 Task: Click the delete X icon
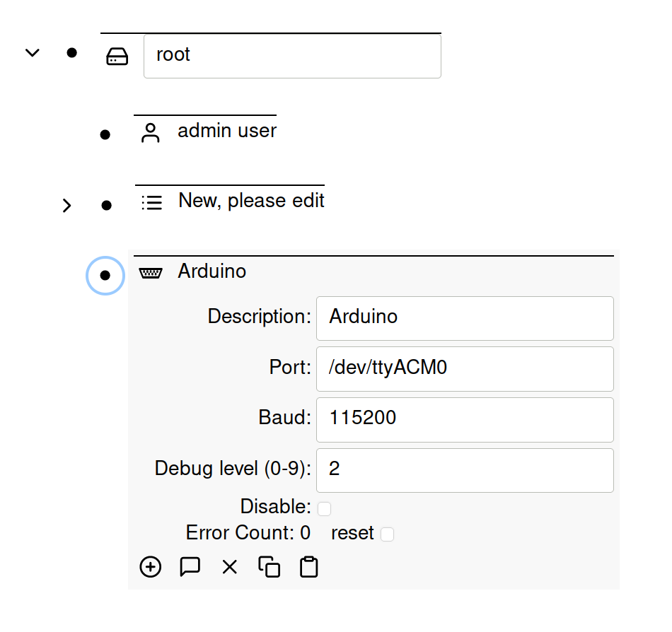point(229,567)
